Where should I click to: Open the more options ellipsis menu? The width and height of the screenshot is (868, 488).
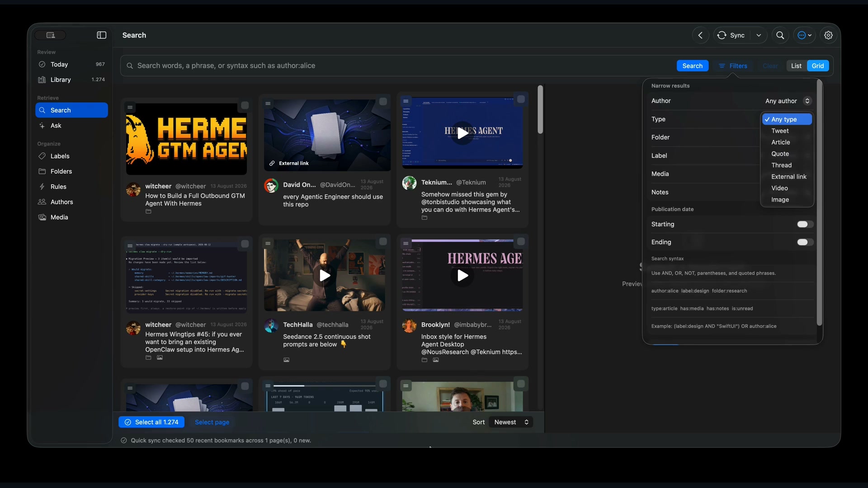pyautogui.click(x=804, y=35)
